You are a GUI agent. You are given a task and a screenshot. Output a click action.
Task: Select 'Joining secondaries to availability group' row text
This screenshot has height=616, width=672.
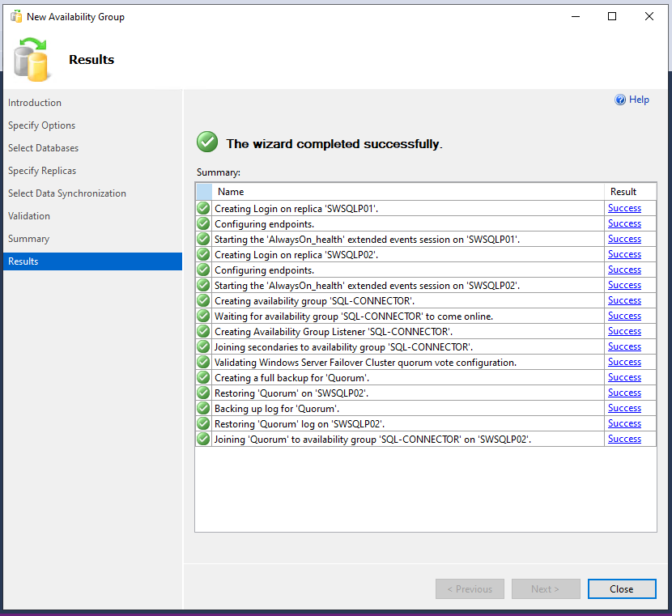pyautogui.click(x=343, y=347)
